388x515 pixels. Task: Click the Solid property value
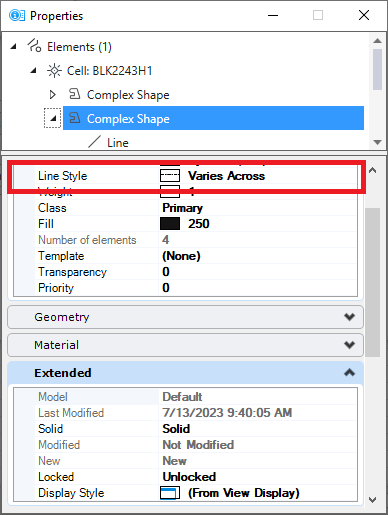(176, 429)
